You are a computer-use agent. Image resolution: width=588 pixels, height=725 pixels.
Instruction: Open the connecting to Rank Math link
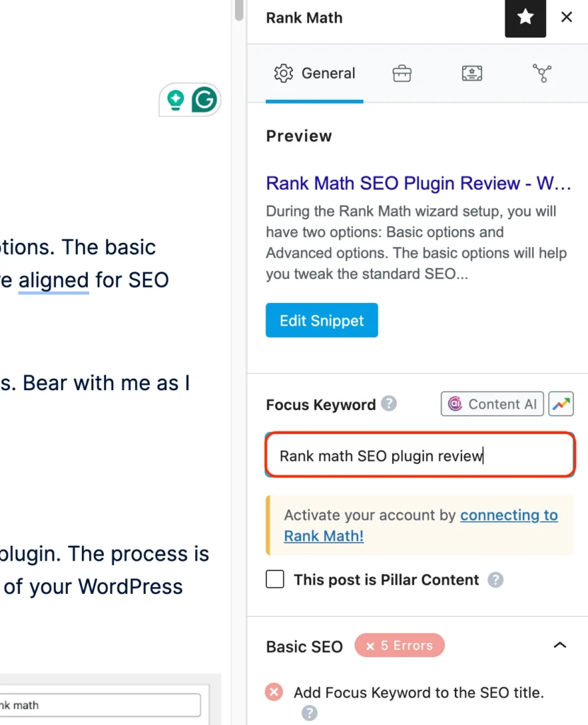pos(509,515)
